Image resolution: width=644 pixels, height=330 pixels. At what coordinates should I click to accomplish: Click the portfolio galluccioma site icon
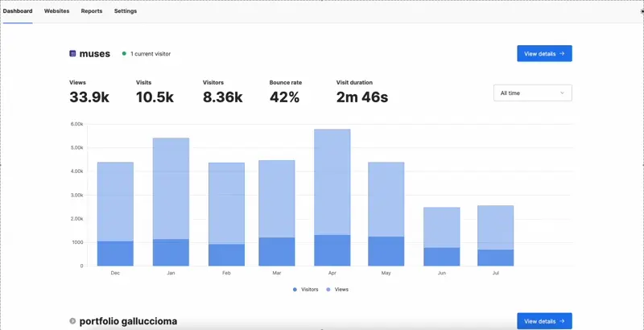point(72,321)
